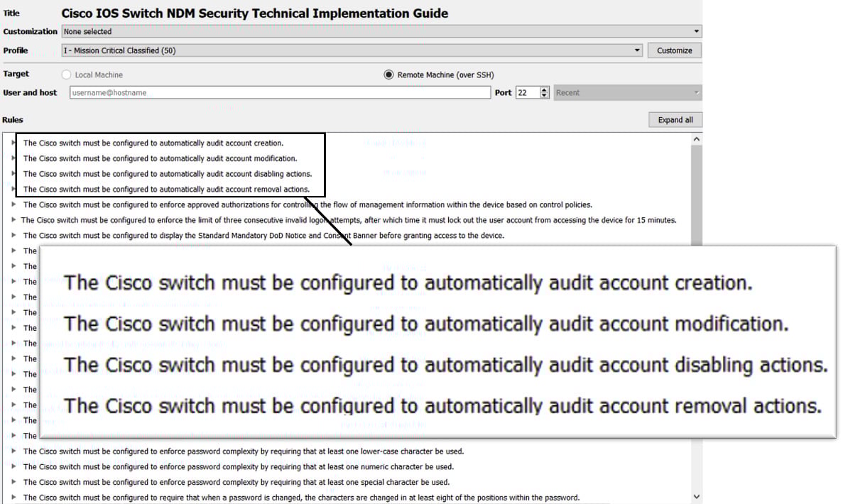Expand the Standard Mandatory DoD Notice banner rule

[13, 235]
